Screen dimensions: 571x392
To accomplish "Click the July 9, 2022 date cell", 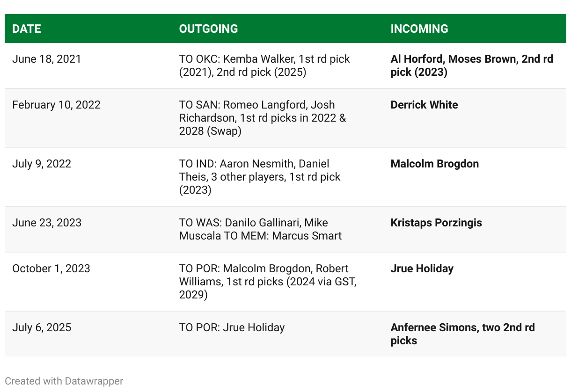I will click(88, 177).
